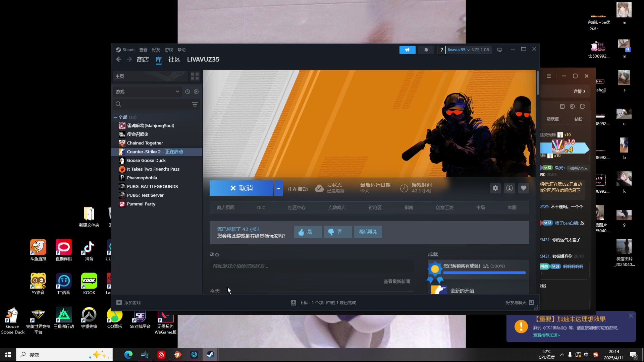
Task: Click 查看推荐加速 link in the notification
Action: (546, 335)
